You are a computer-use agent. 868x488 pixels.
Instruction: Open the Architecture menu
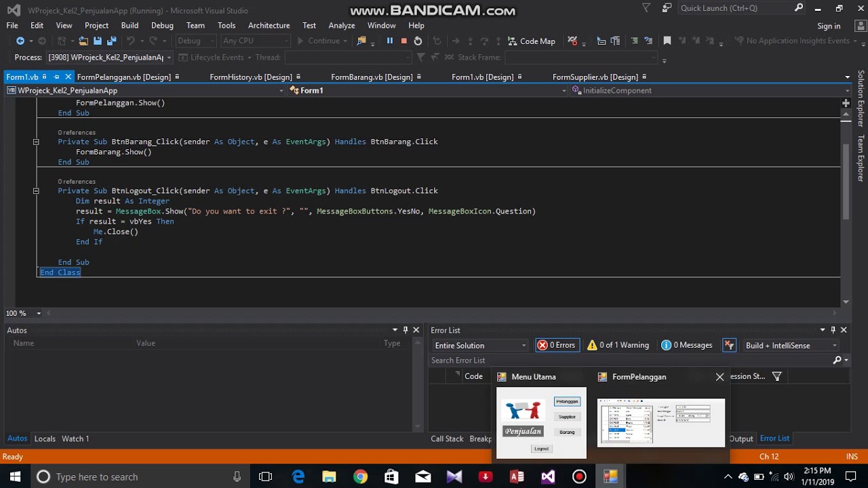pos(269,25)
